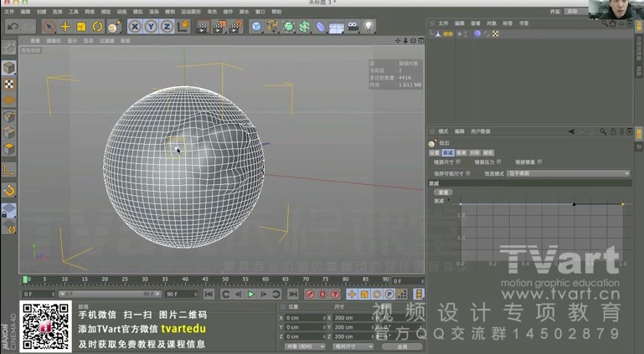Click frame 45 on the timeline
644x354 pixels.
pos(205,280)
